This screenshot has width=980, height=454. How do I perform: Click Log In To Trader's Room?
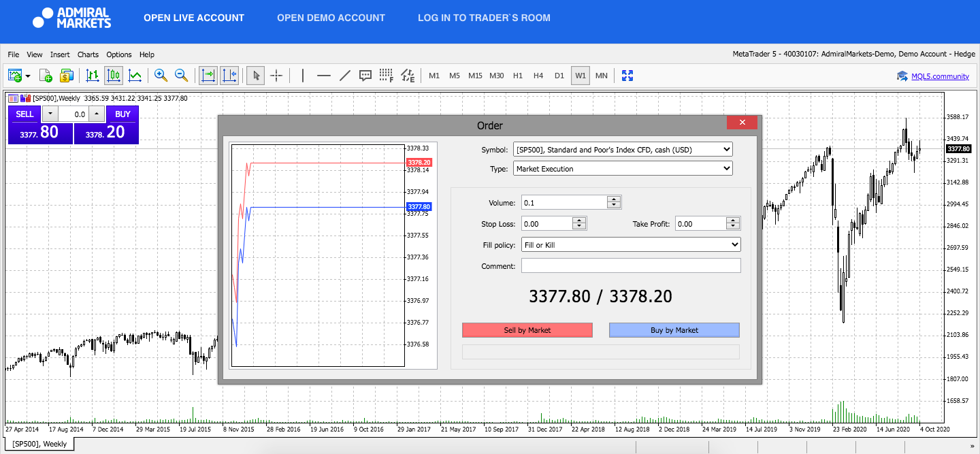tap(484, 18)
